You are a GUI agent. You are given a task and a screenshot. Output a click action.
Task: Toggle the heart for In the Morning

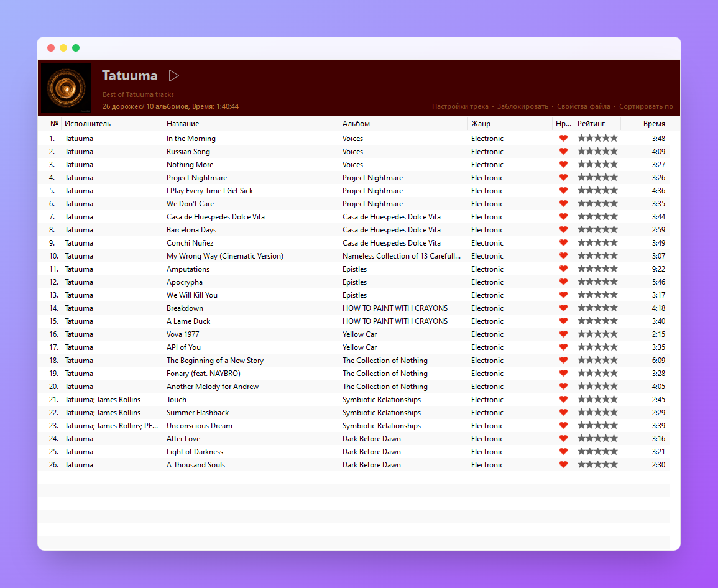coord(563,139)
